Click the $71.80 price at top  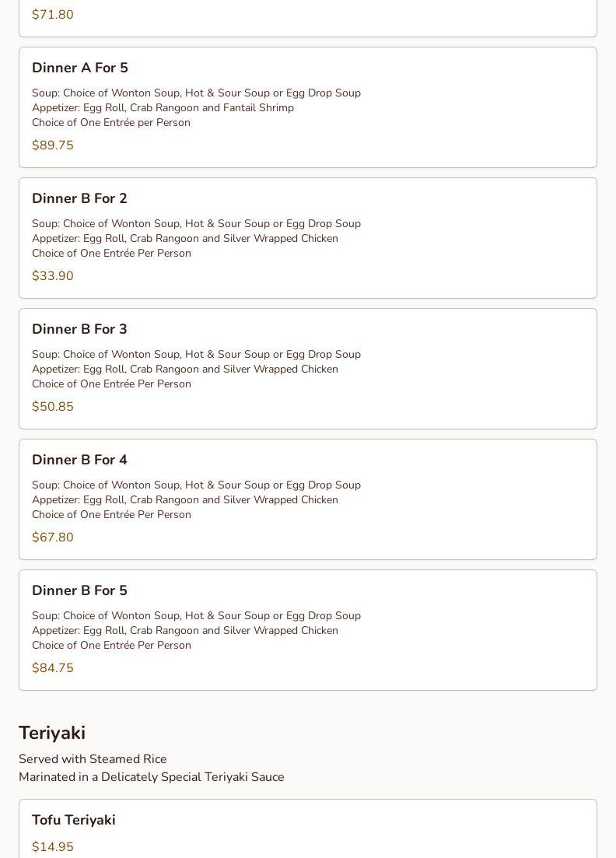click(x=53, y=15)
